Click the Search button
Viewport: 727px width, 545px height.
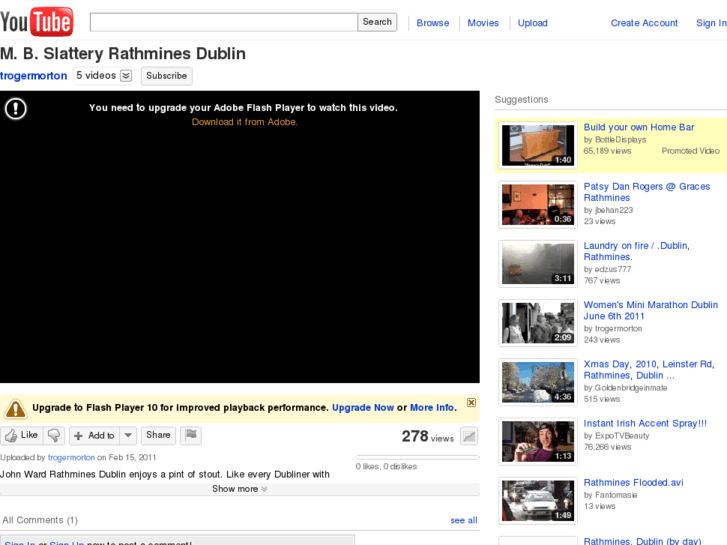coord(377,22)
